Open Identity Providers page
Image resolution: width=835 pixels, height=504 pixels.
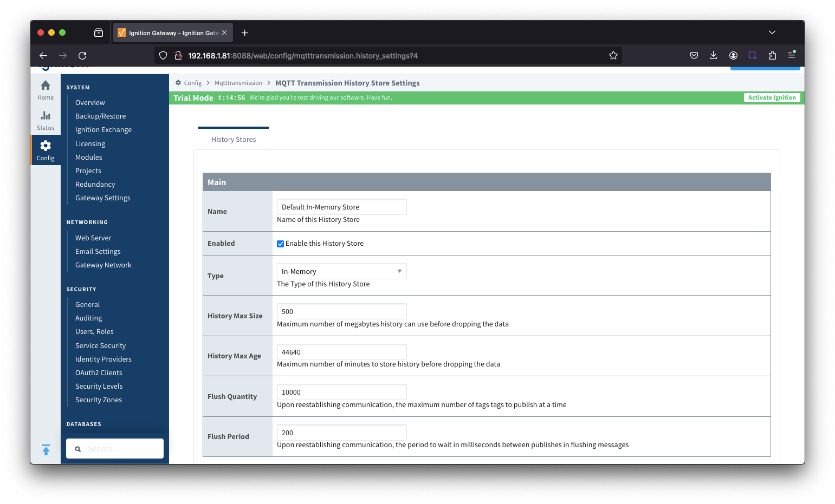103,359
